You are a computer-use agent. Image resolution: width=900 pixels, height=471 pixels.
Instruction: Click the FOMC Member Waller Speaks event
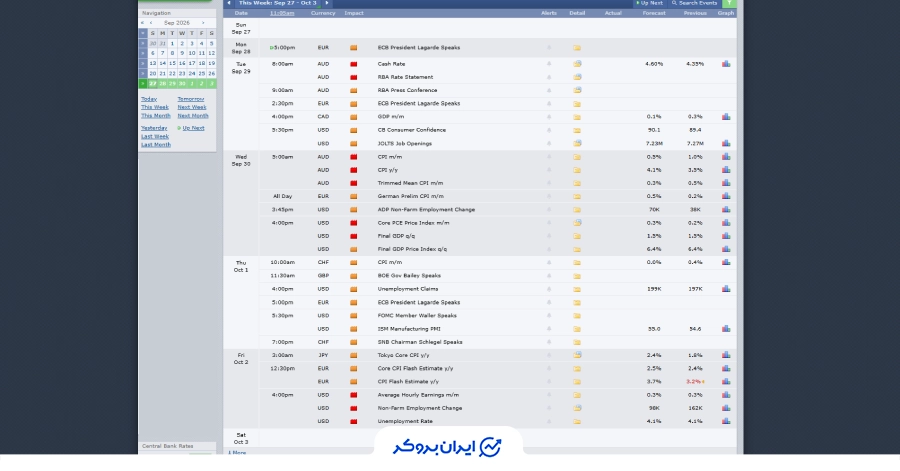click(417, 316)
